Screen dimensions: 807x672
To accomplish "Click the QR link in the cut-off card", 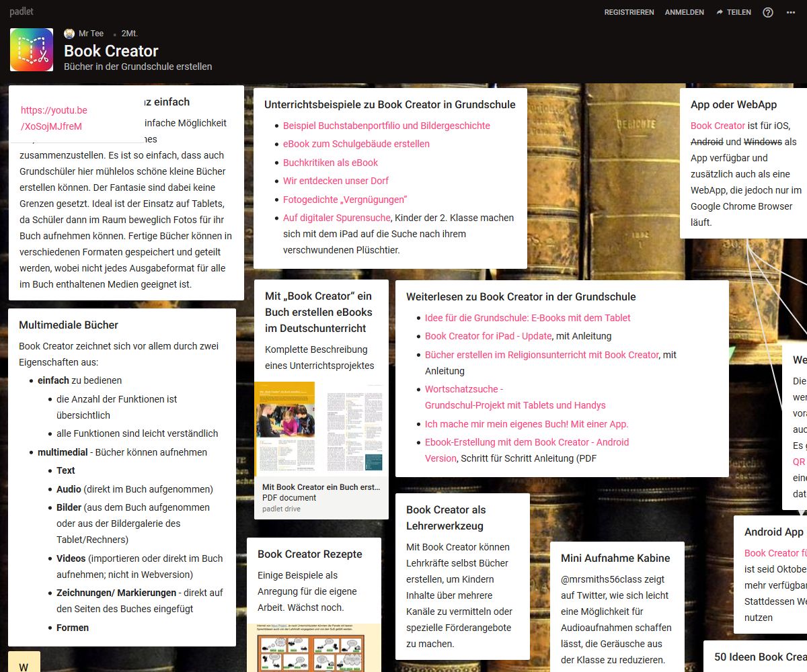I will tap(799, 462).
